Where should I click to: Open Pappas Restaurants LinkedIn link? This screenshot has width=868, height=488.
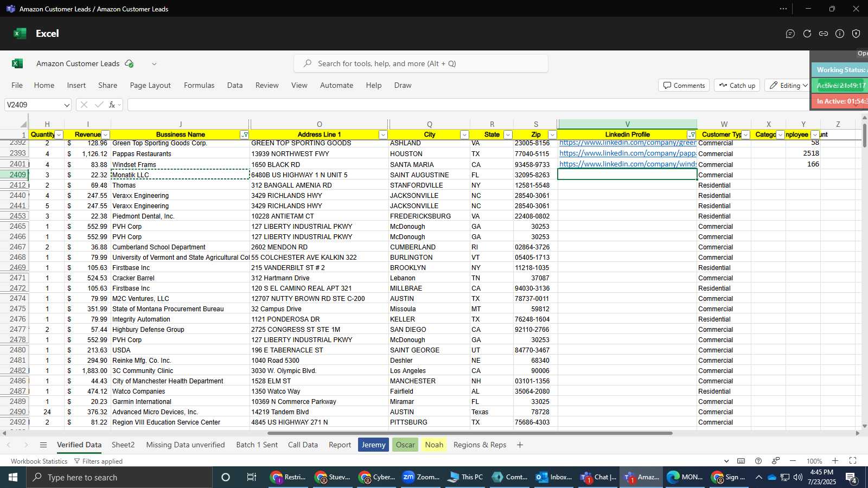pyautogui.click(x=628, y=153)
